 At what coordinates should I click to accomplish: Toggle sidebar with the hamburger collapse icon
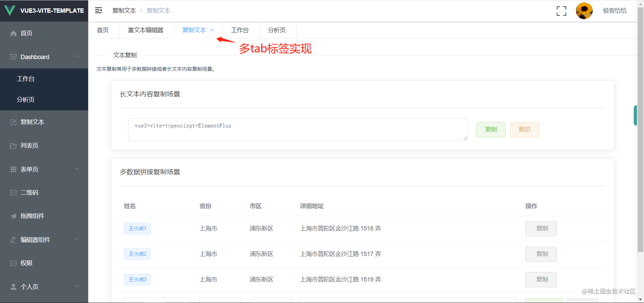[x=98, y=10]
